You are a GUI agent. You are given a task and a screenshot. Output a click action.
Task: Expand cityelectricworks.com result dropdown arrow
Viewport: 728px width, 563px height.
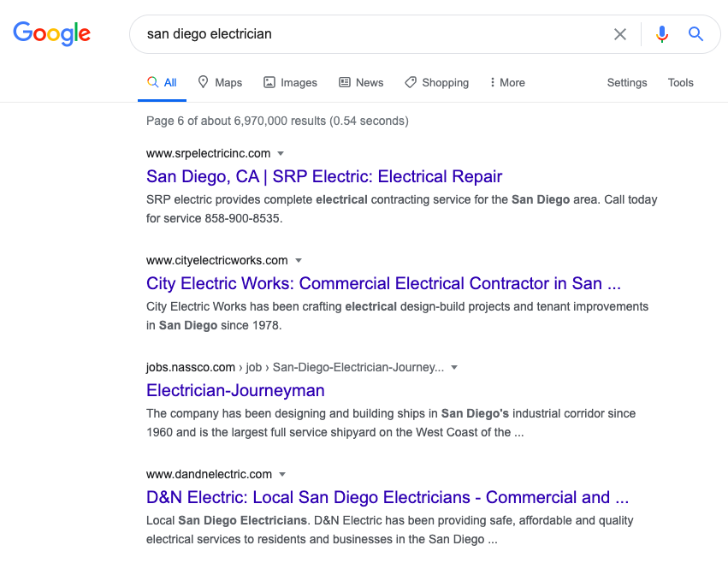299,261
